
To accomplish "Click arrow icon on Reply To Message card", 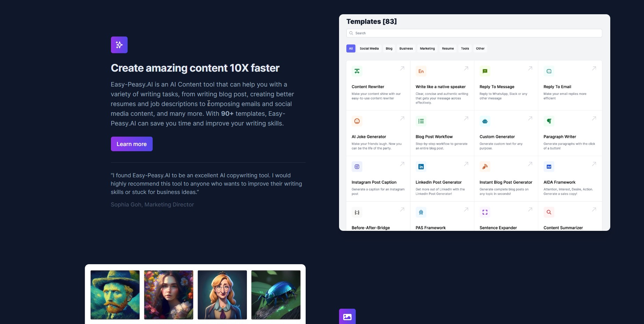I will coord(530,68).
